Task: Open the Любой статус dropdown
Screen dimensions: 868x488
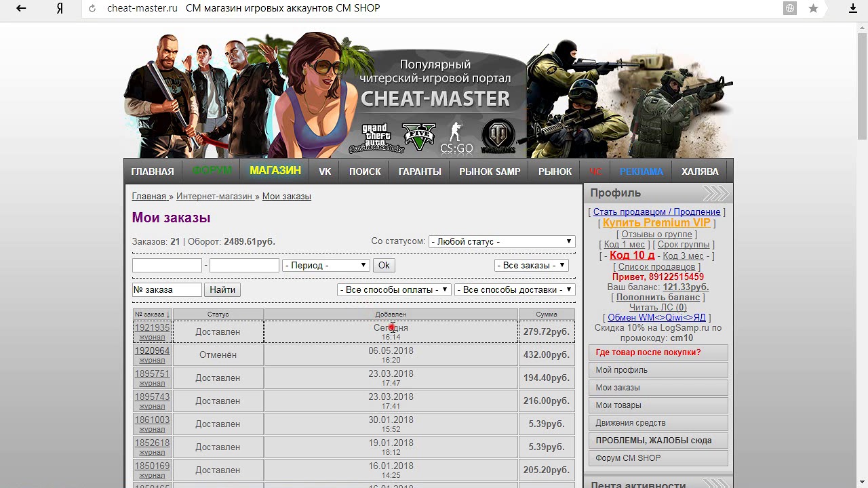Action: click(x=502, y=241)
